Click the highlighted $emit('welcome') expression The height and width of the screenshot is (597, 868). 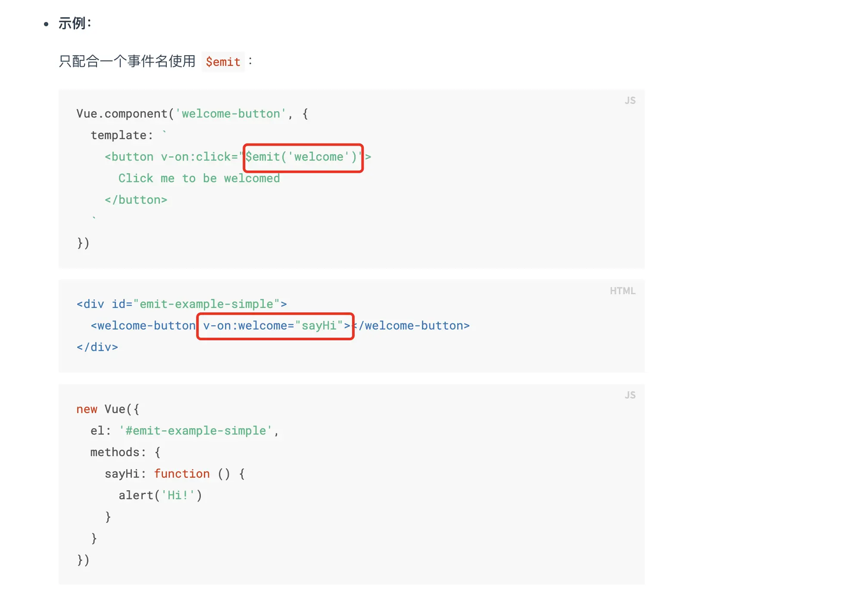coord(303,158)
